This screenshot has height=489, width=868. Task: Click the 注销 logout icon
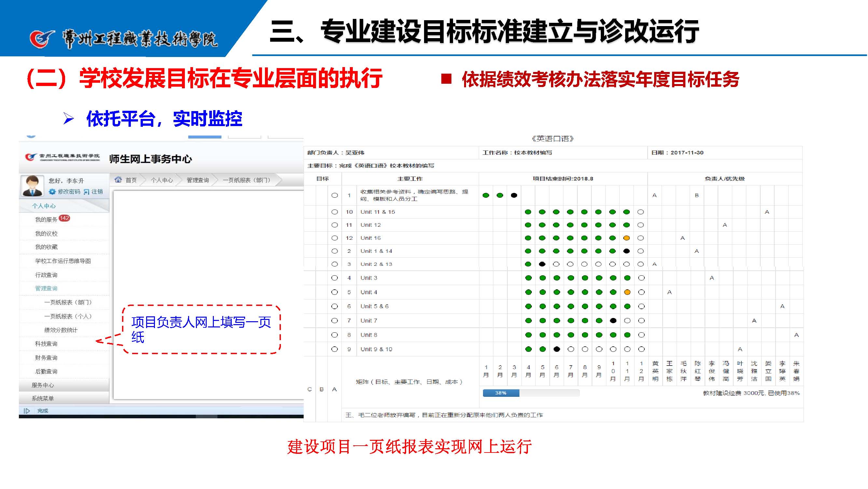click(87, 192)
